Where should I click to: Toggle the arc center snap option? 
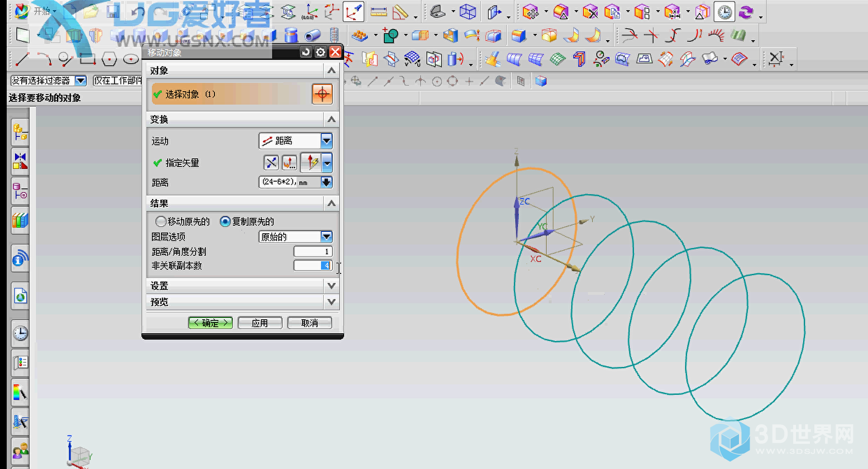coord(437,81)
